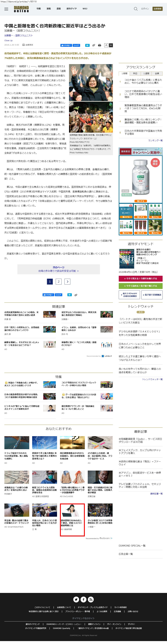This screenshot has width=167, height=644.
Task: Open the Facebook icon in the footer
Action: click(83, 599)
